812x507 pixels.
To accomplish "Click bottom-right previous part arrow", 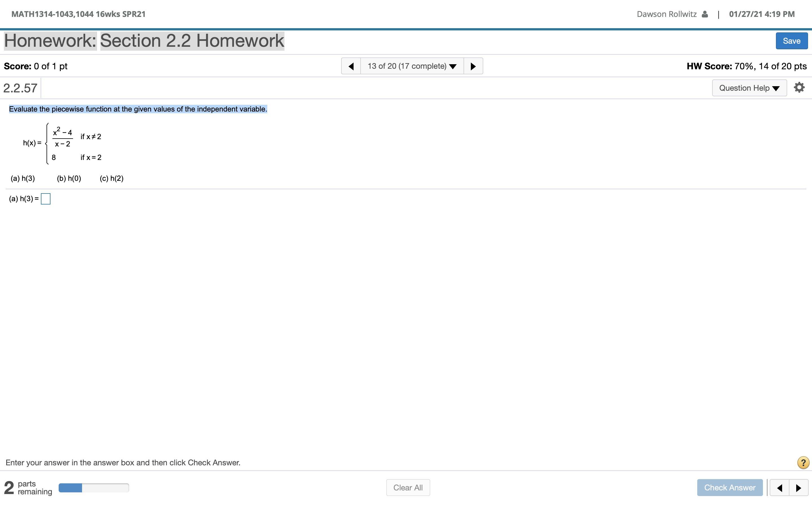I will pos(780,488).
